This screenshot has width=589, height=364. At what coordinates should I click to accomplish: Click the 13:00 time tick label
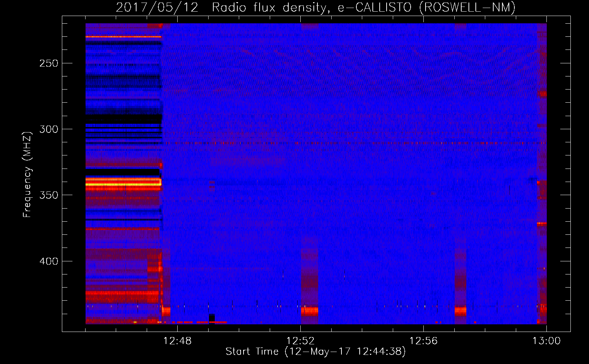[546, 341]
